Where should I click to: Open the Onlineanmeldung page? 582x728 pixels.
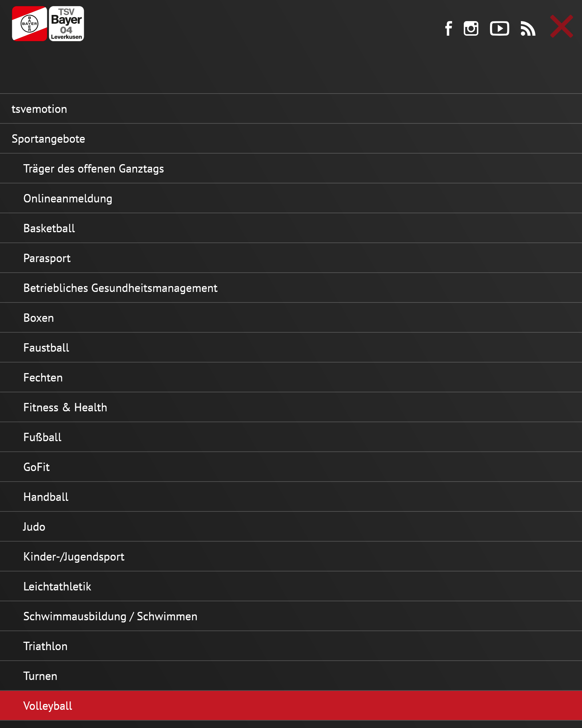coord(68,198)
